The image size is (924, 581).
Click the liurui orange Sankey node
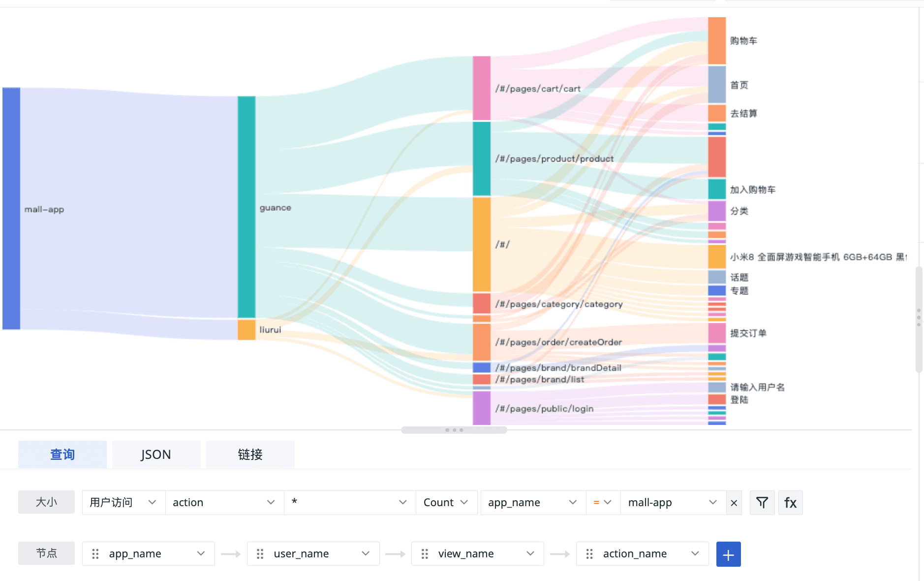[246, 329]
